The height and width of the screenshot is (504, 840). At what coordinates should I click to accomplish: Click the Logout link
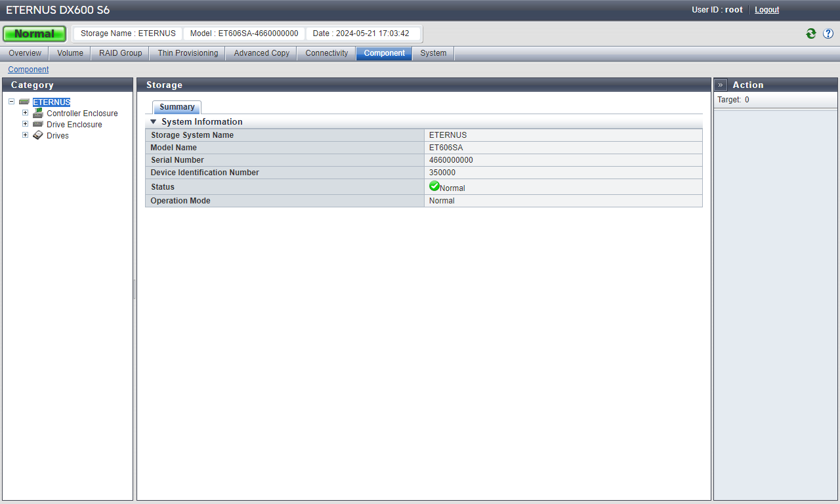(766, 10)
